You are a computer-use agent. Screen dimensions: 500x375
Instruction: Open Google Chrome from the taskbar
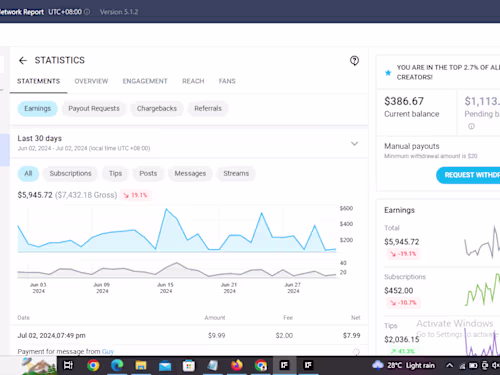click(93, 365)
